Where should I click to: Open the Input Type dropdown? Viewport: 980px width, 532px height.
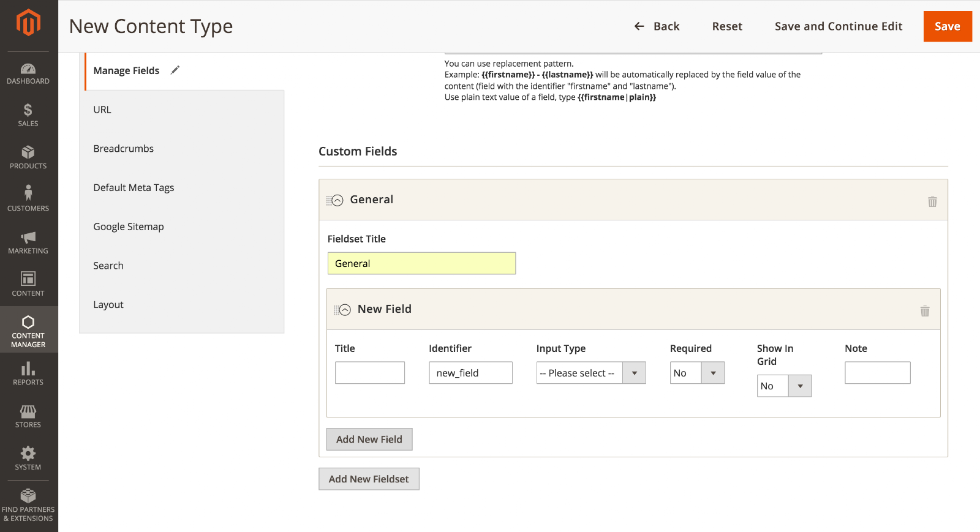click(x=591, y=373)
